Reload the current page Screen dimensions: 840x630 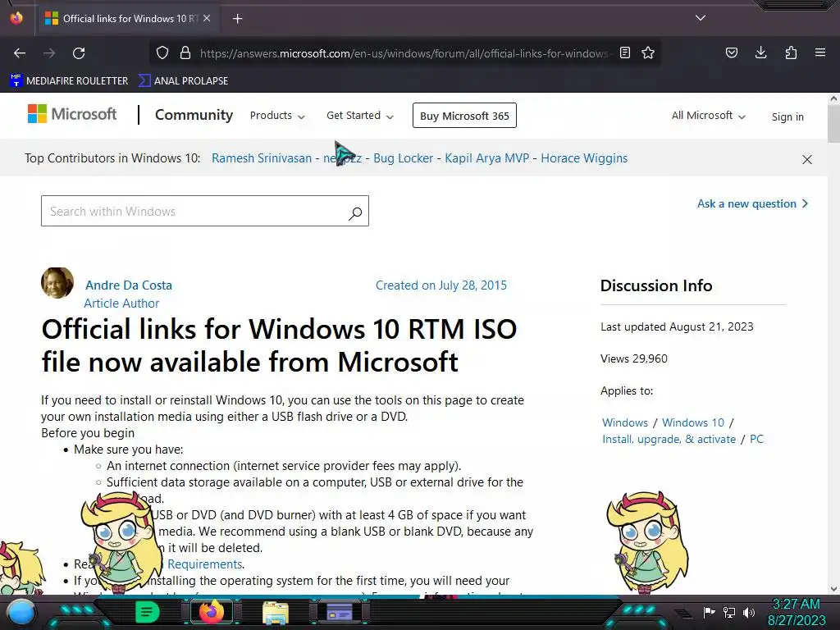click(x=79, y=53)
